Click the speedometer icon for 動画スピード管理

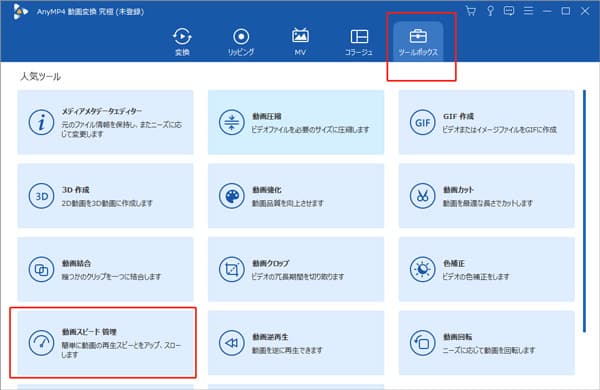coord(41,343)
